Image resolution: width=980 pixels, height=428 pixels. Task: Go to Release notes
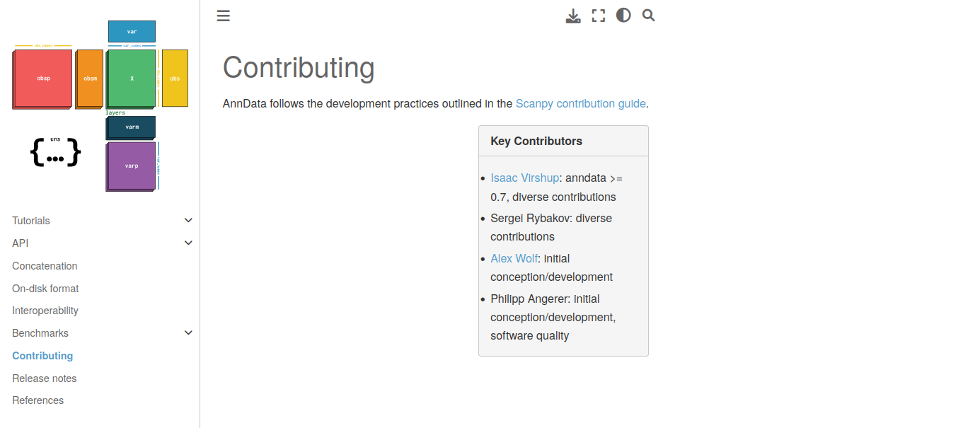pos(44,378)
